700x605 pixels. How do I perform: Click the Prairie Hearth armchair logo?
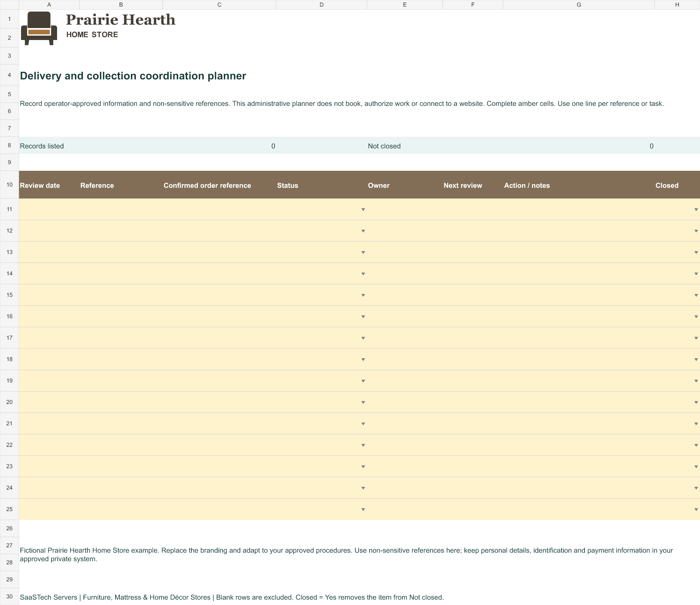click(39, 28)
